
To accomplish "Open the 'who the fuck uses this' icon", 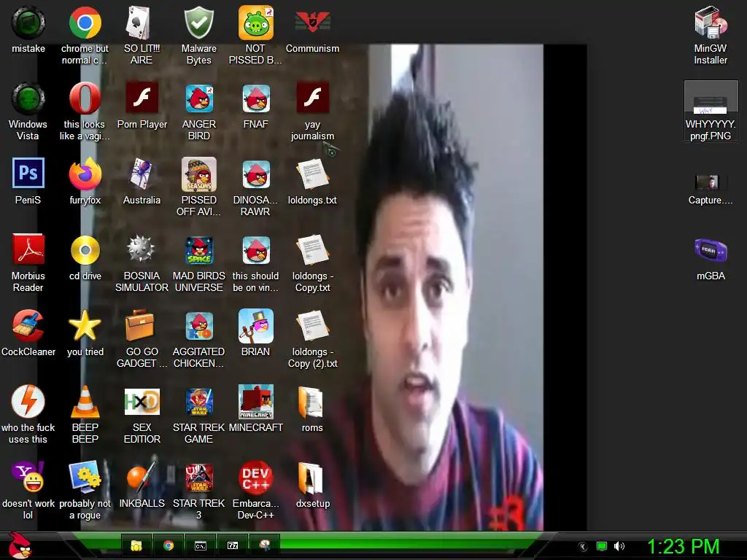I will (x=28, y=402).
